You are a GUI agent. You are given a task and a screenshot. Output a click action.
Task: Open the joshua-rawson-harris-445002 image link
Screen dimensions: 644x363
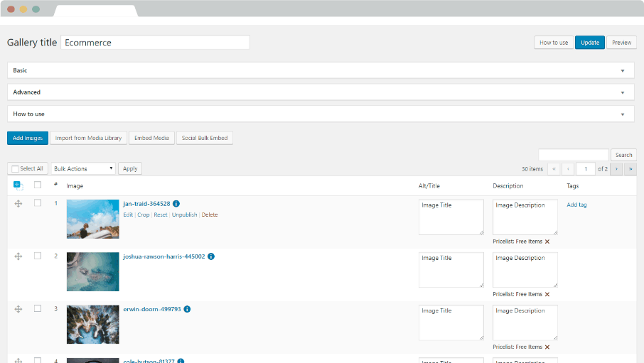coord(164,256)
